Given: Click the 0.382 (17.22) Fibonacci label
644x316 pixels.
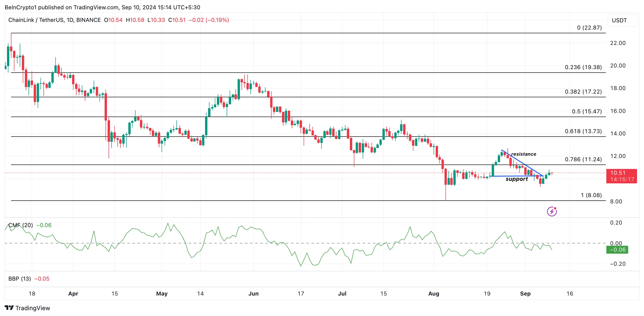Looking at the screenshot, I should click(x=583, y=92).
